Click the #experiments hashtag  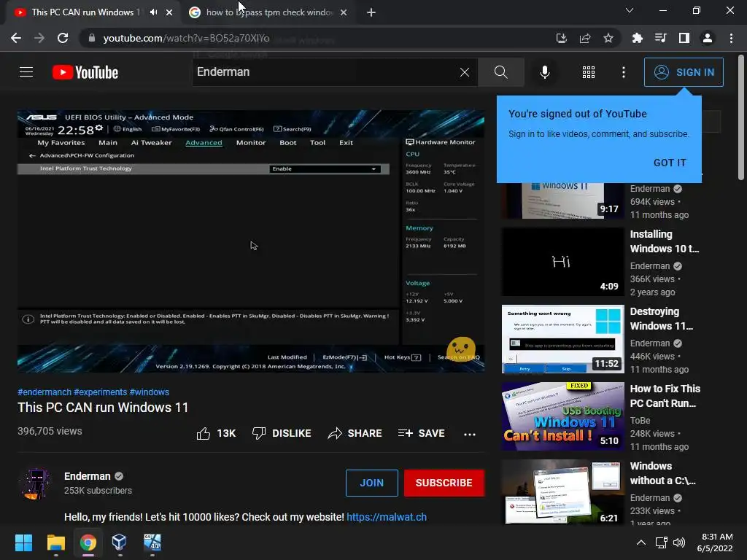click(x=100, y=392)
